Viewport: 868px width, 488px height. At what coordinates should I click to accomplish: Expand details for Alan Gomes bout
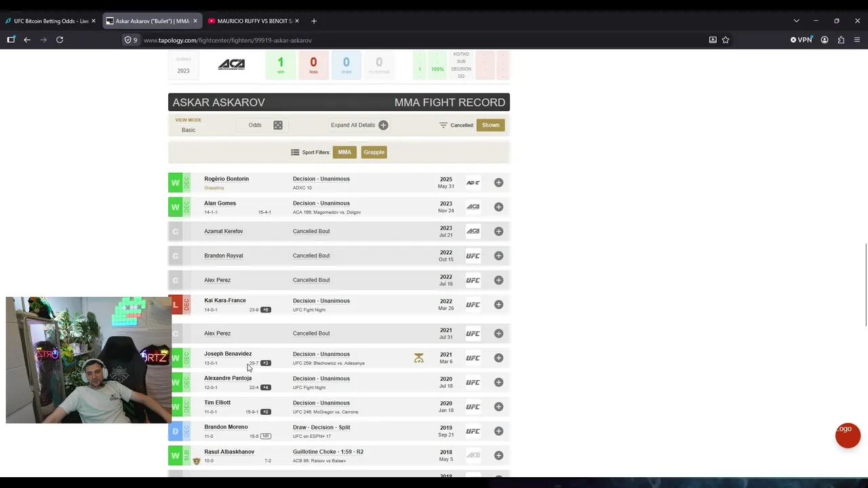coord(498,207)
